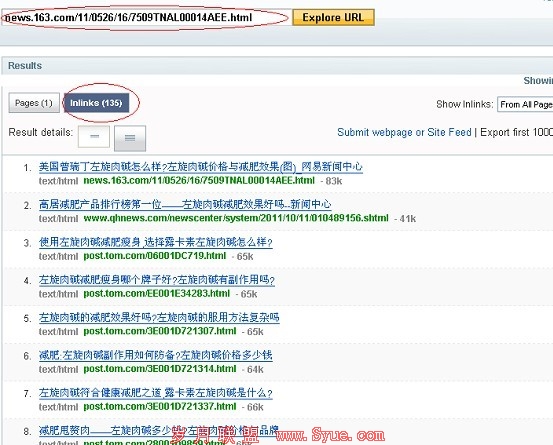Click the post.tom.com/3E001D721314.html URL

pos(160,369)
